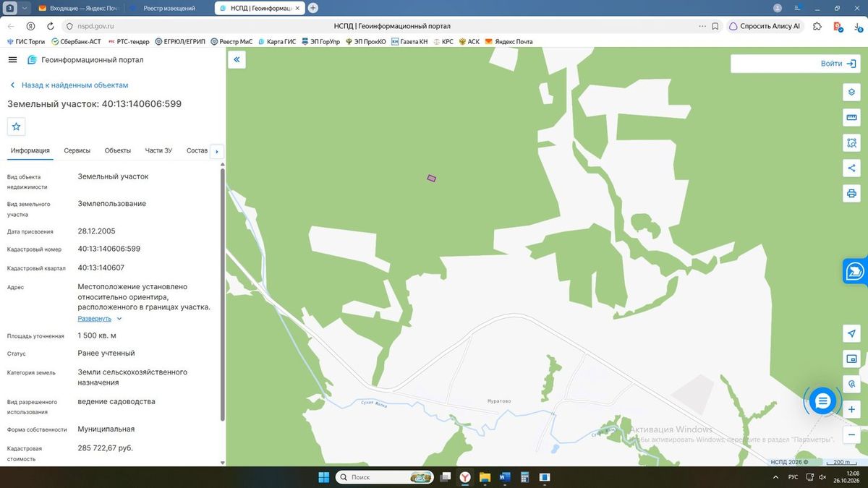
Task: Print the map with printer icon
Action: [x=851, y=193]
